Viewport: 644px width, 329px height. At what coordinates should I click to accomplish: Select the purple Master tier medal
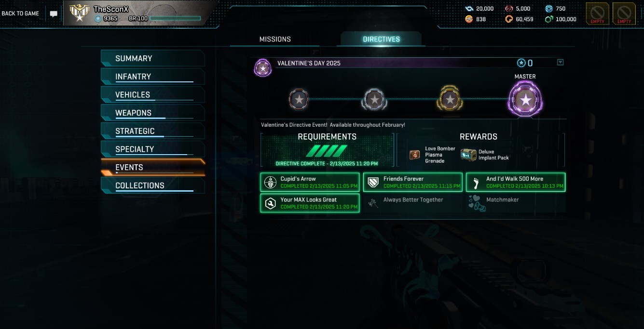tap(525, 99)
